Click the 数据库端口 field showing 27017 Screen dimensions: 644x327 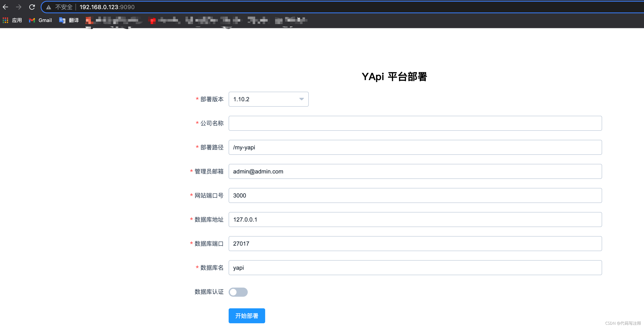415,244
